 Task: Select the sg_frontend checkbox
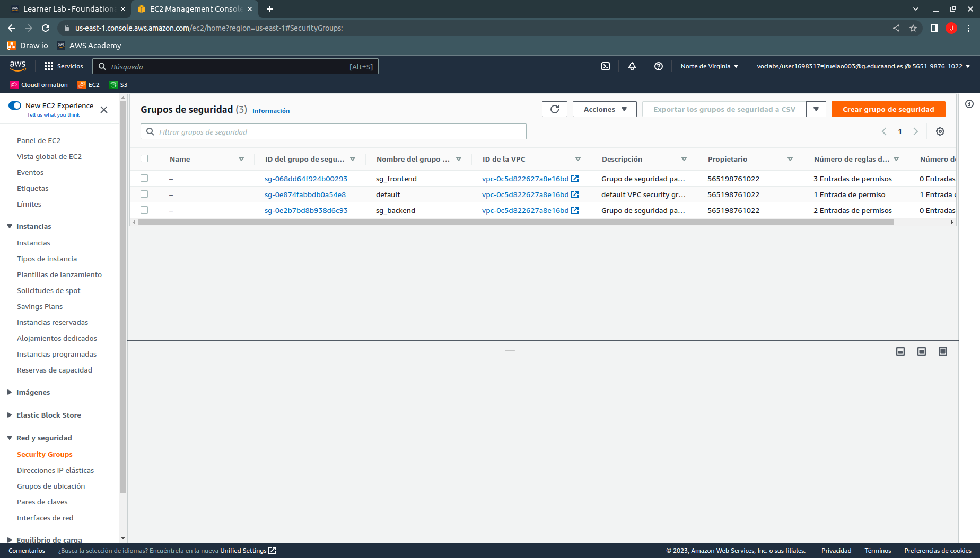pos(144,178)
